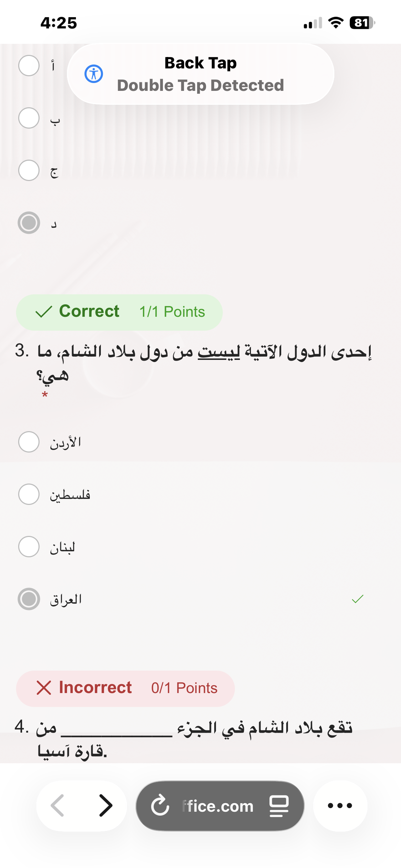Tap the Wi-Fi status icon
Image resolution: width=401 pixels, height=868 pixels.
pyautogui.click(x=335, y=23)
